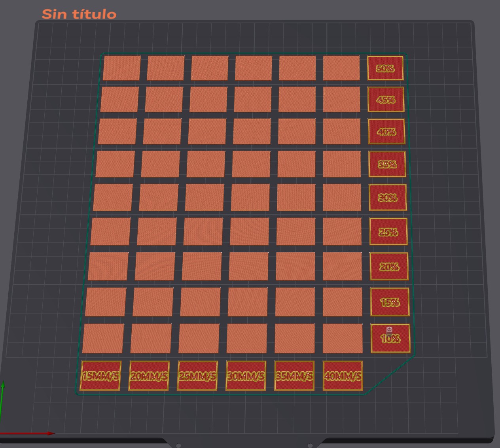Select the 35% labeled tile
The height and width of the screenshot is (448, 500).
[387, 164]
